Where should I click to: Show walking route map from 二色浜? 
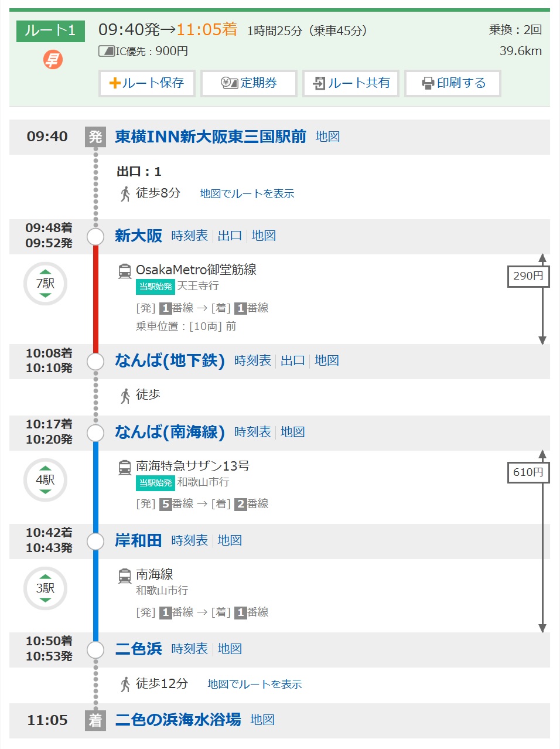[x=254, y=684]
